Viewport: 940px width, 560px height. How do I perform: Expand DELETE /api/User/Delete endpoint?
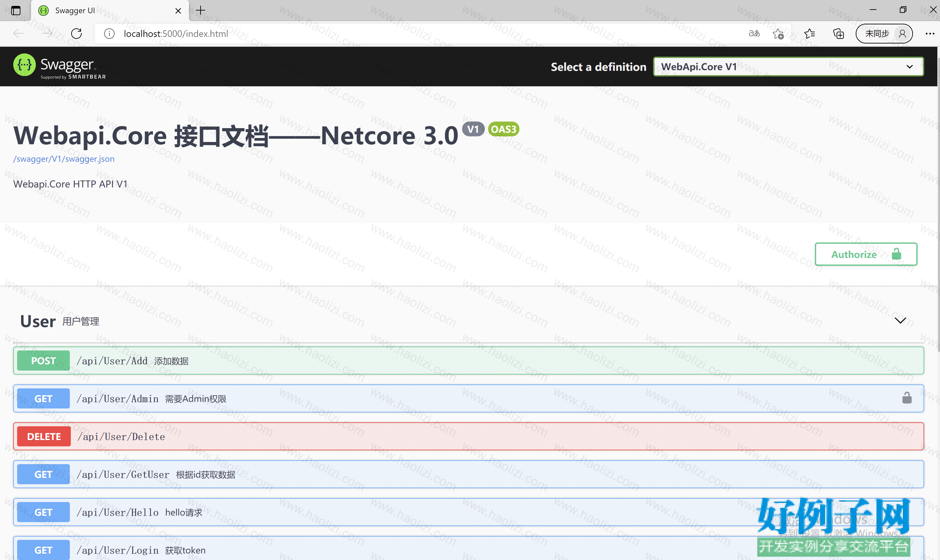click(468, 436)
